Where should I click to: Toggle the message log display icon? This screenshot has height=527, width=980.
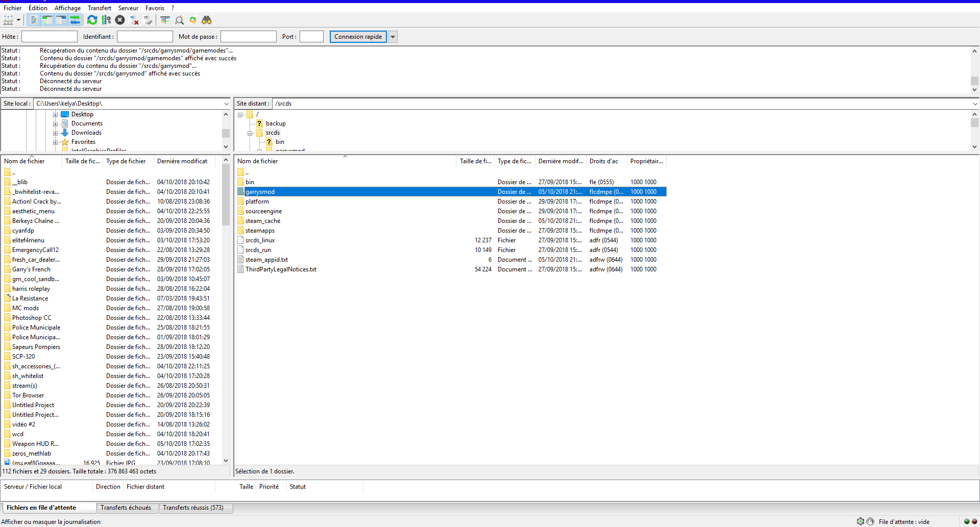click(33, 20)
